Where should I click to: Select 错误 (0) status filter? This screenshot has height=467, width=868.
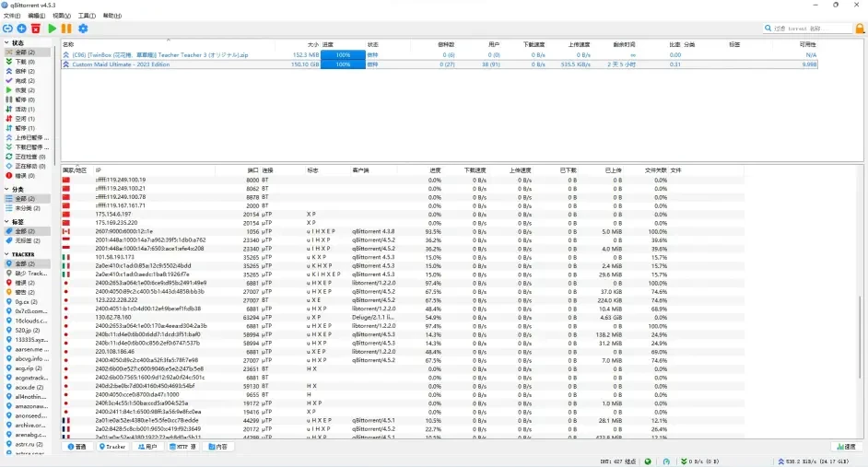point(27,175)
